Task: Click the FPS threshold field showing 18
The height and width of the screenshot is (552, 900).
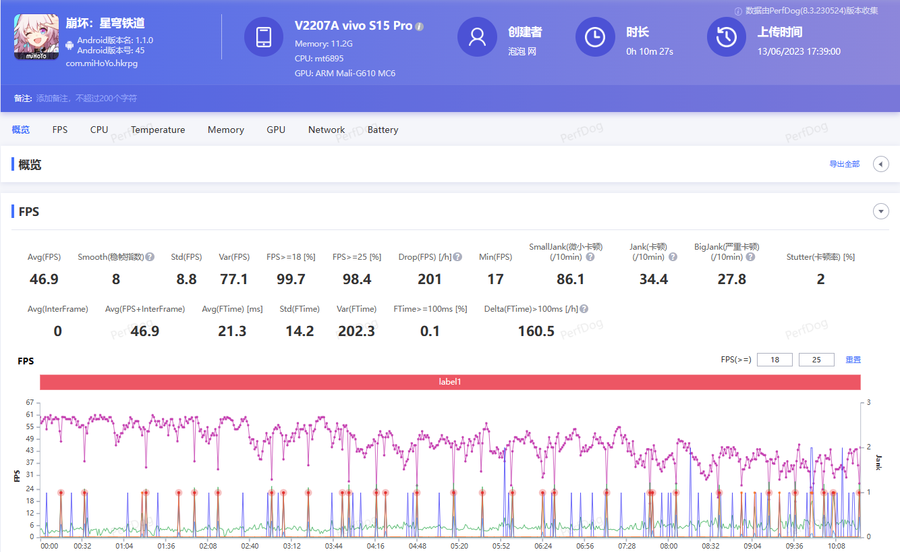Action: click(774, 360)
